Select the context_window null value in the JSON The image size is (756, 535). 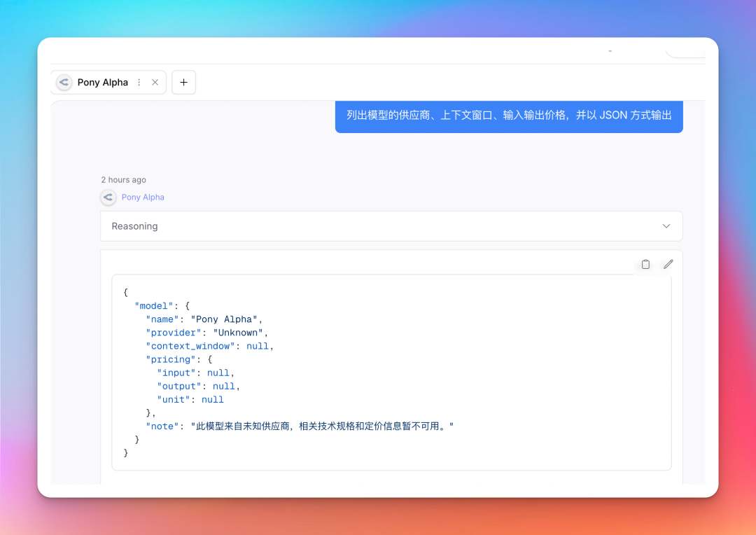(x=258, y=346)
